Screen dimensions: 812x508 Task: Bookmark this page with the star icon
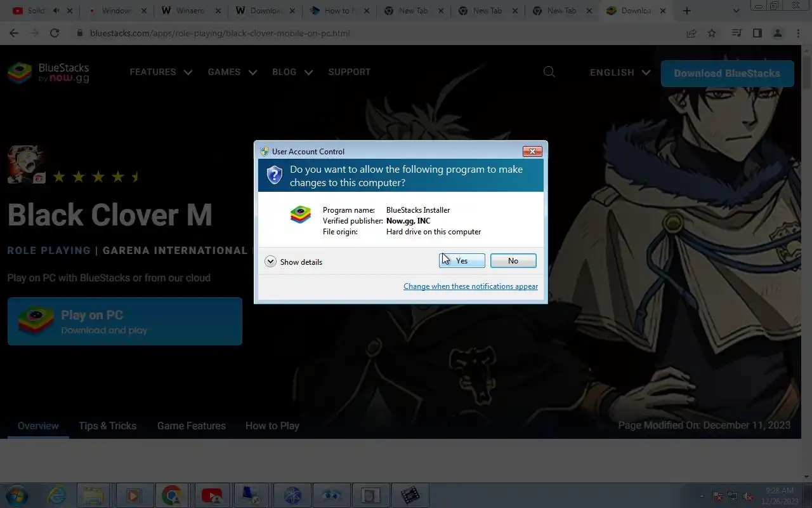point(712,33)
